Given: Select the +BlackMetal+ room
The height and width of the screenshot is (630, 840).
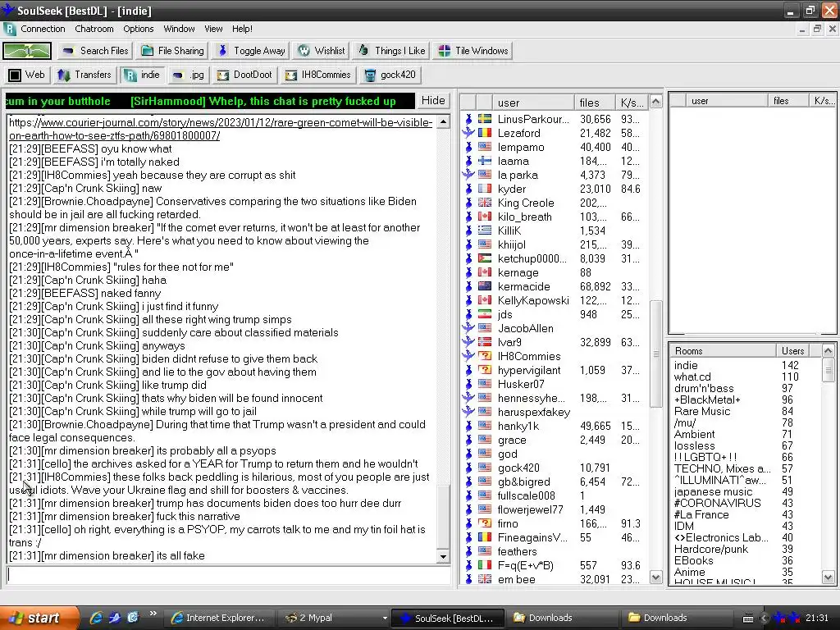Looking at the screenshot, I should point(707,399).
